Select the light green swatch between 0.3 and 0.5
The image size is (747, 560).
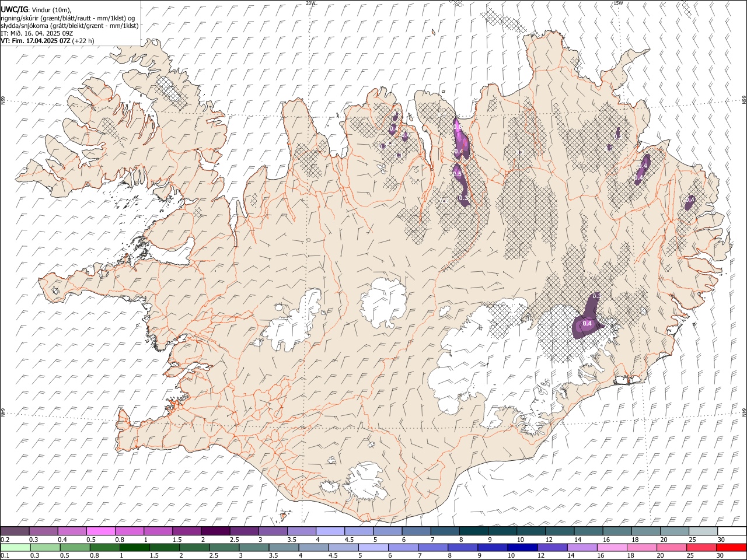click(45, 547)
